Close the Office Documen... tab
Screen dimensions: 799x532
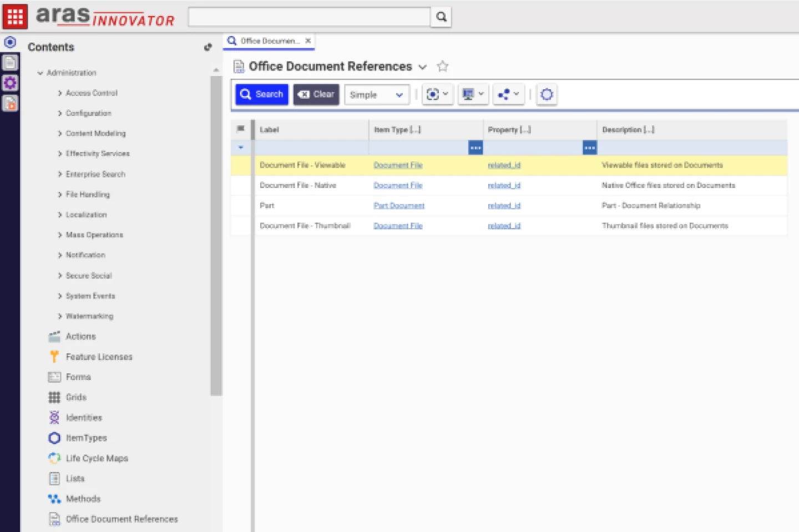(308, 40)
